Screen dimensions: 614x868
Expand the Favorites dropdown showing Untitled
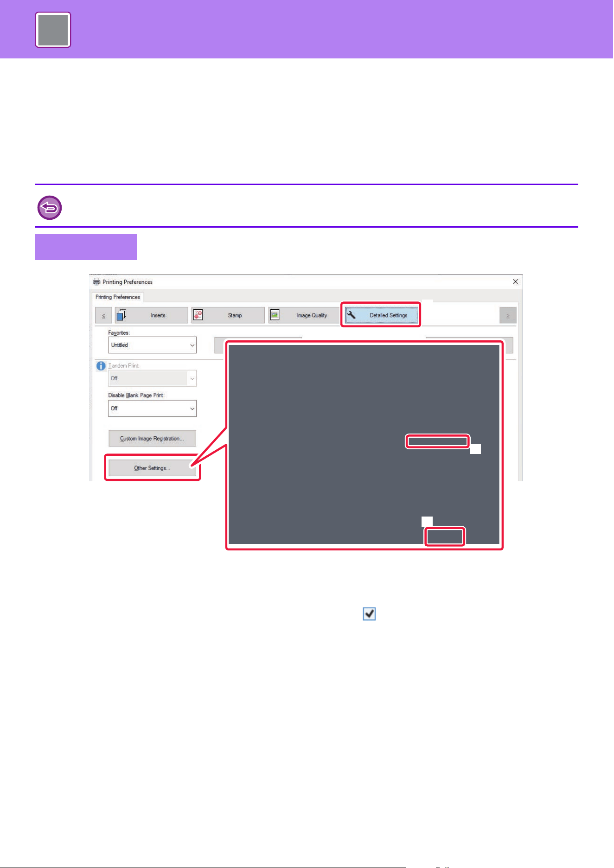[152, 345]
